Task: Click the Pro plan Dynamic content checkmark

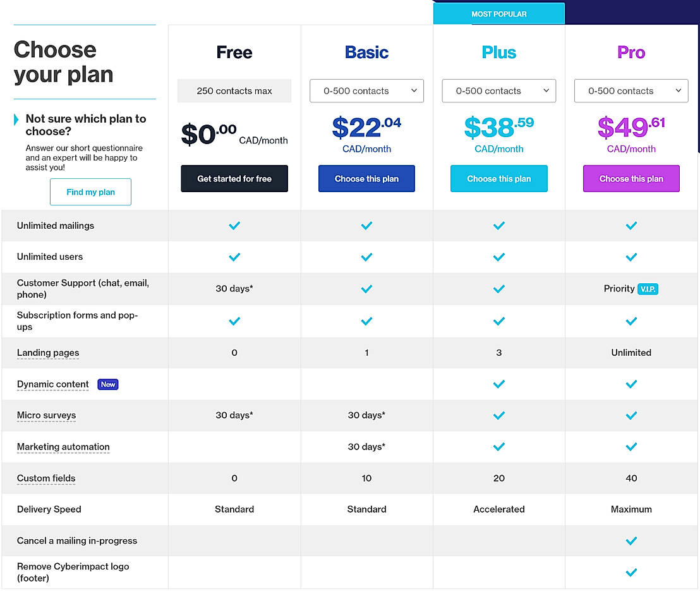Action: click(631, 384)
